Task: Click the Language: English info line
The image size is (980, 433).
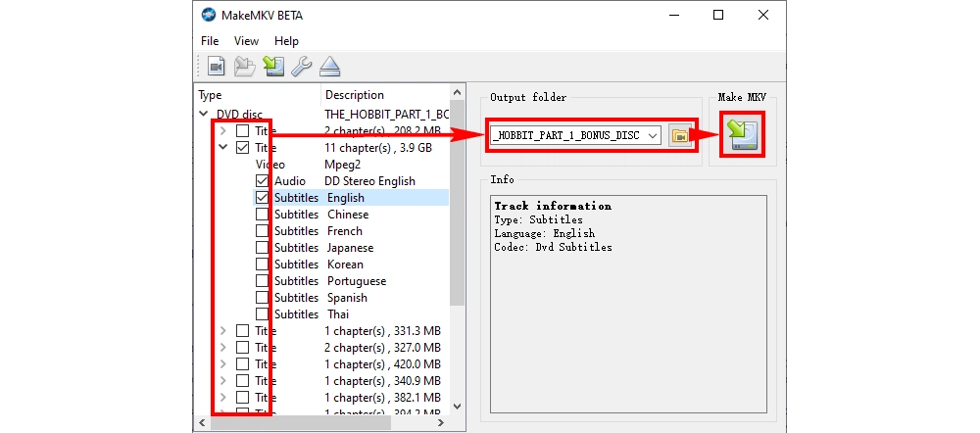Action: click(x=544, y=234)
